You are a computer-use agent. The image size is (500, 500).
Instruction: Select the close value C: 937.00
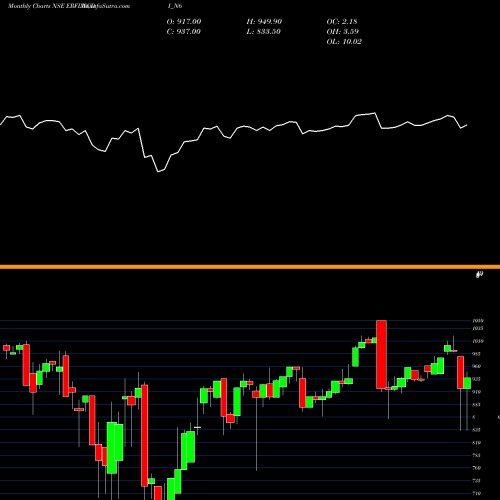click(x=183, y=31)
